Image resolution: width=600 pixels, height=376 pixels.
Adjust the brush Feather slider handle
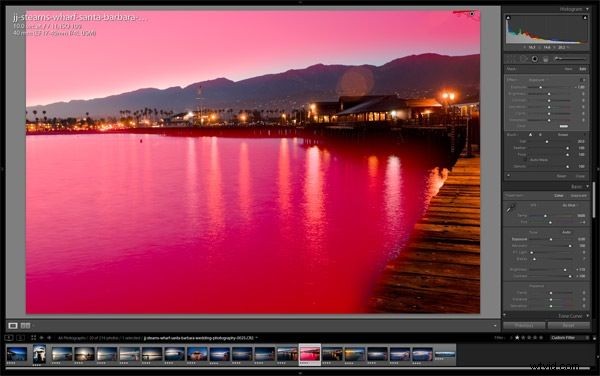(x=567, y=148)
